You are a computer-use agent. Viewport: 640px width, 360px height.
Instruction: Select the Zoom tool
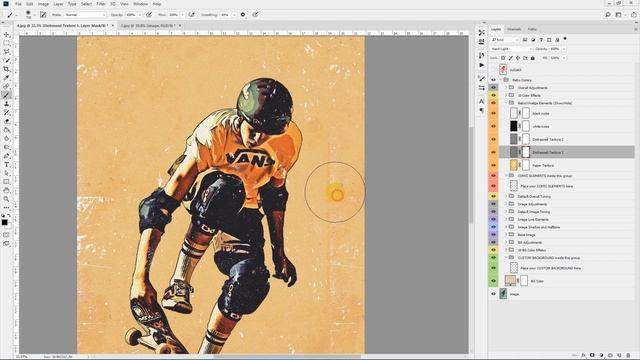6,199
